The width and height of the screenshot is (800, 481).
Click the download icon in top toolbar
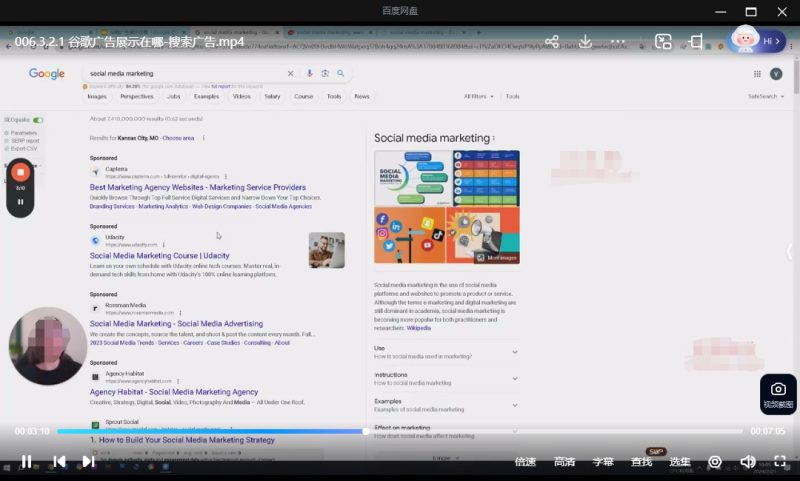(x=586, y=41)
